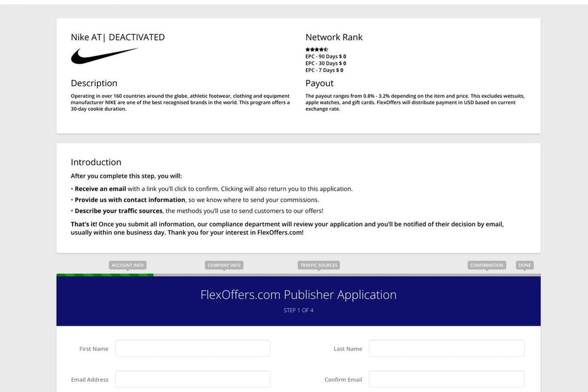Click the Network Rank star rating
The width and height of the screenshot is (588, 392).
coord(316,50)
